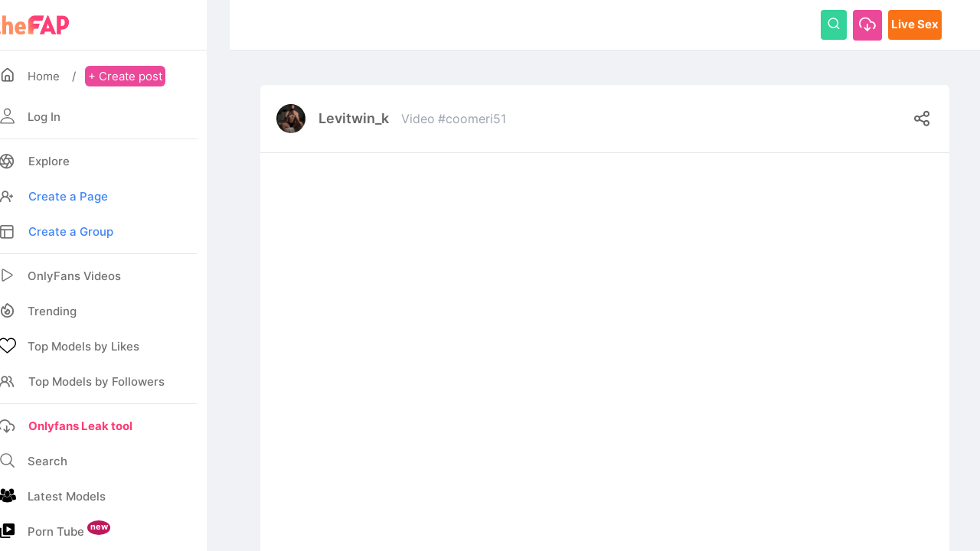The height and width of the screenshot is (551, 980).
Task: Open the Onlyfans Leak tool link
Action: (80, 426)
